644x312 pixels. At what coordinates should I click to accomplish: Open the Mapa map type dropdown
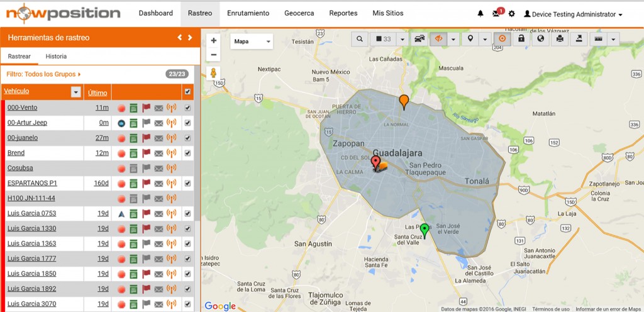252,42
